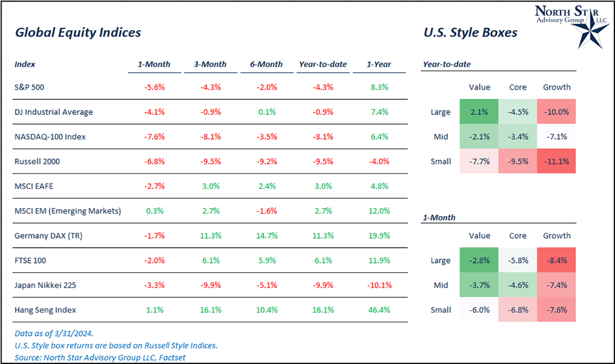Click the Small Growth -11.1% red cell
The image size is (615, 364).
tap(557, 161)
